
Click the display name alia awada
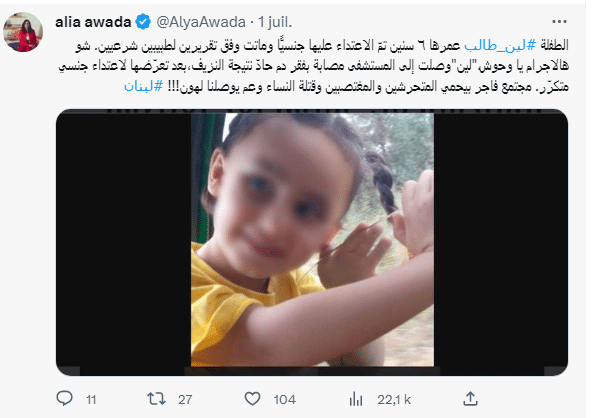93,22
